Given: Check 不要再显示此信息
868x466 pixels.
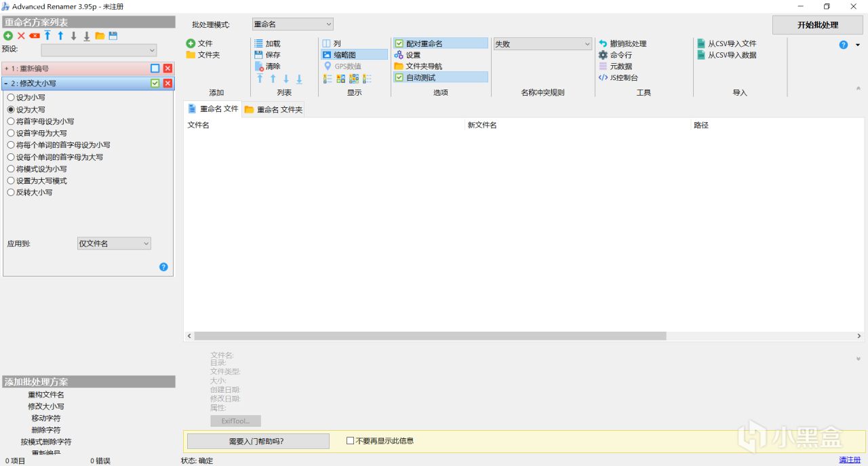Looking at the screenshot, I should pyautogui.click(x=380, y=440).
